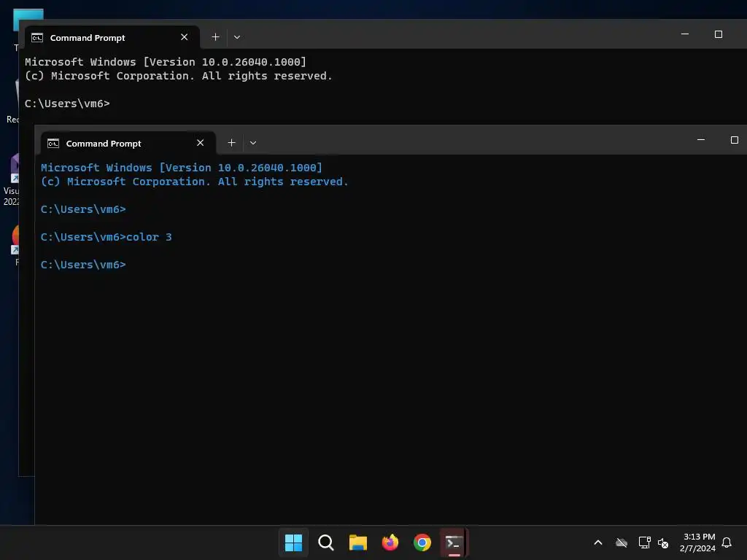Select the front Command Prompt tab
The height and width of the screenshot is (560, 747).
pos(128,144)
